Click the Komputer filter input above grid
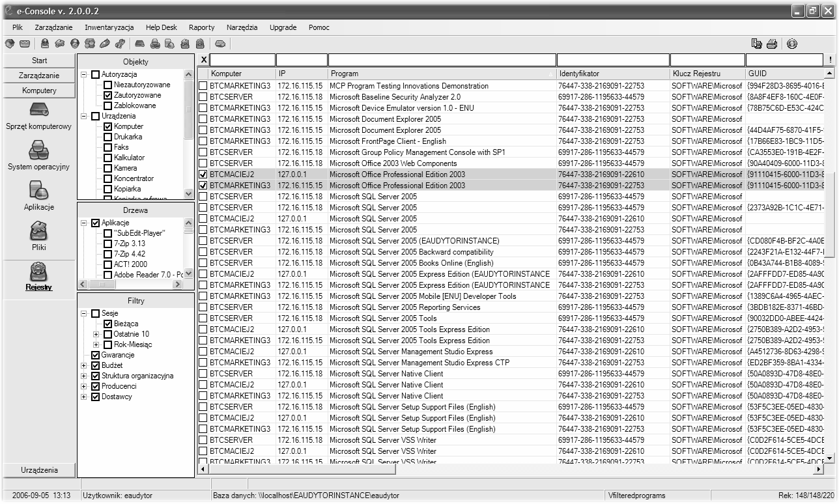The width and height of the screenshot is (839, 504). pyautogui.click(x=243, y=61)
